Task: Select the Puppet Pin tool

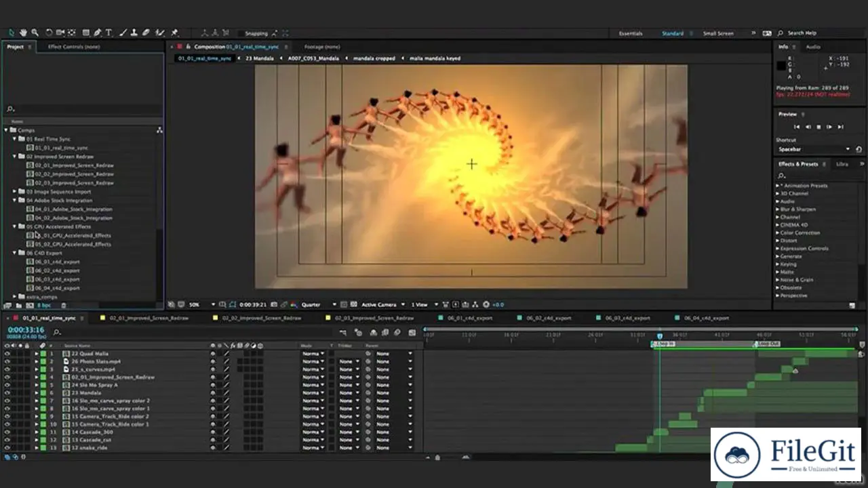Action: (174, 33)
